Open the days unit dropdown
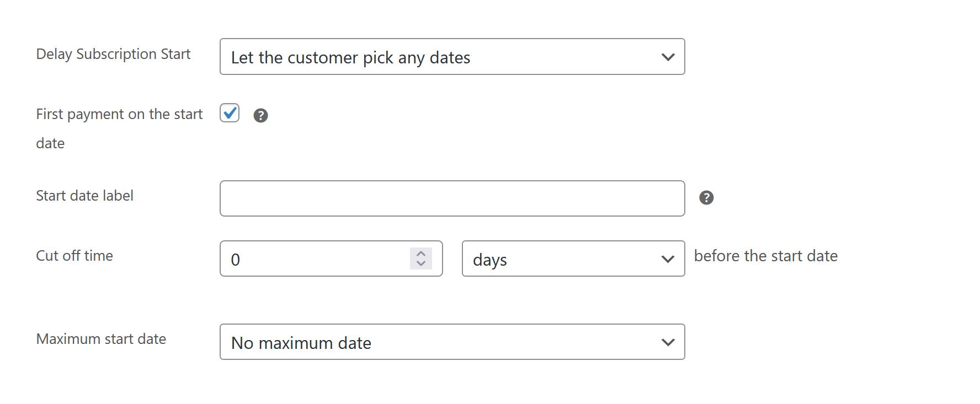Viewport: 980px width, 404px height. tap(573, 258)
